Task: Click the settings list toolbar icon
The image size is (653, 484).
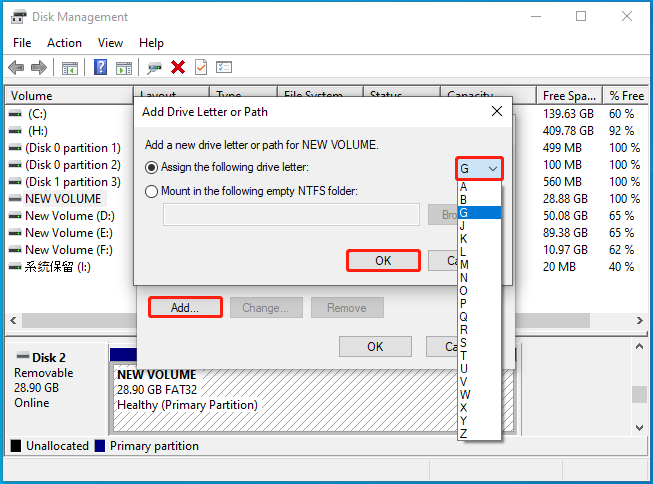Action: 224,67
